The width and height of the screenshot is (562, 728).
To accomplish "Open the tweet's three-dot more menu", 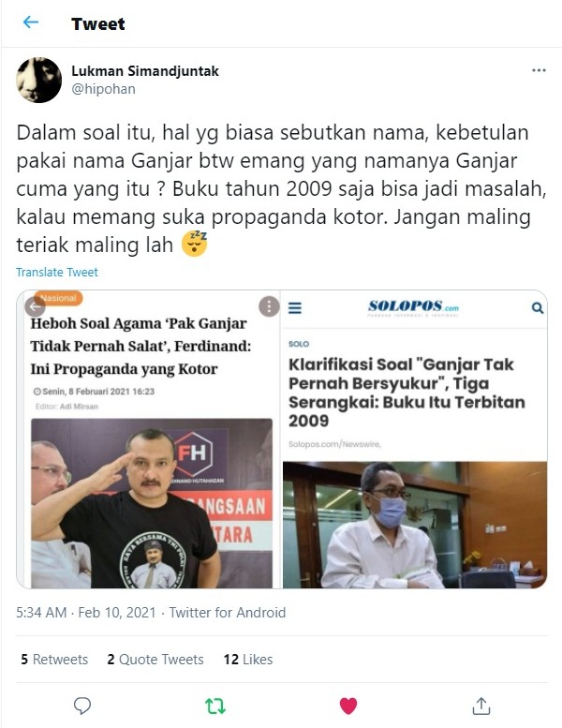I will 539,70.
